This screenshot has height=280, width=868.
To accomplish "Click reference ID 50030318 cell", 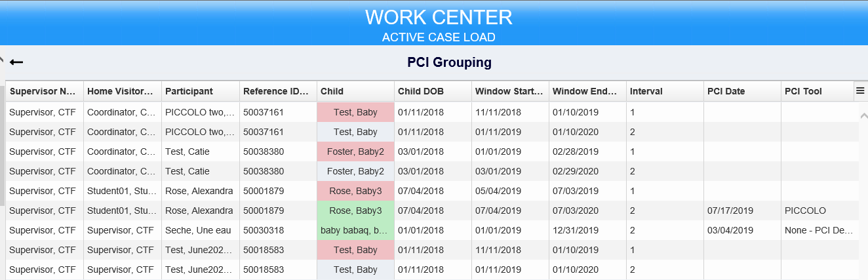I will [x=278, y=230].
